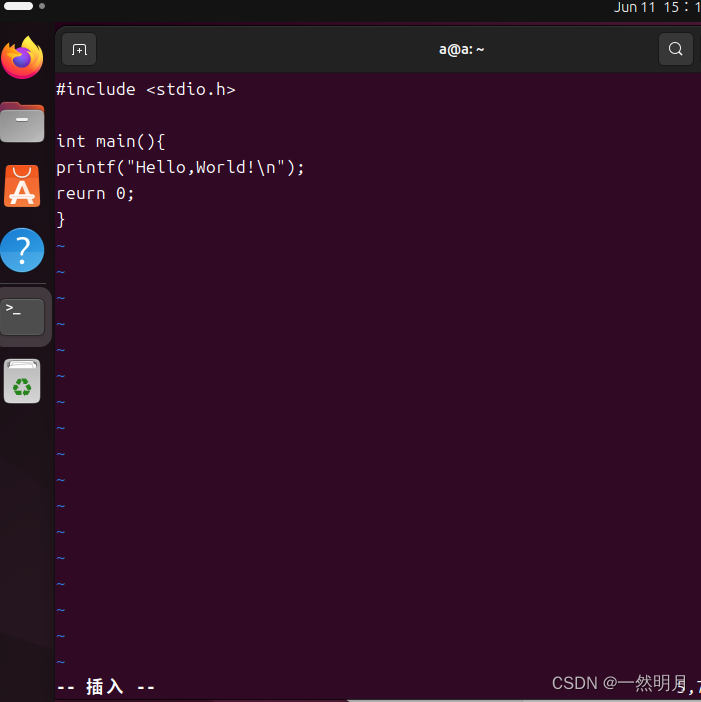Open a new terminal tab button

(79, 49)
